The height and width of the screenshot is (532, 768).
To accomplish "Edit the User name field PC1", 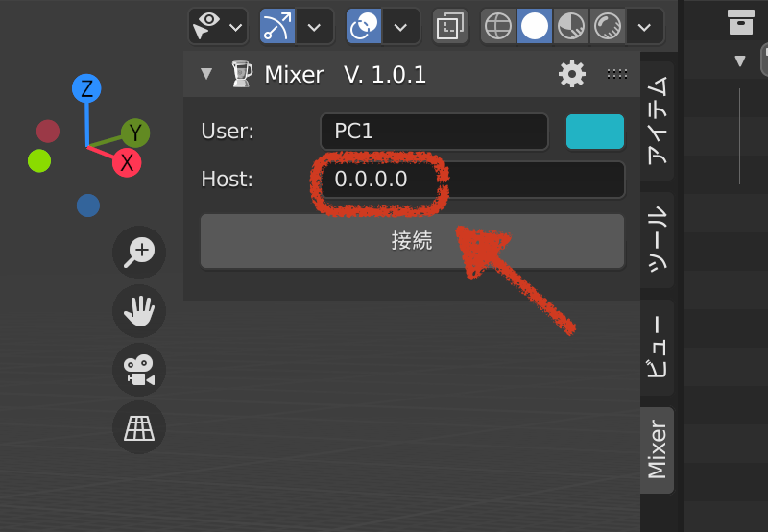I will coord(435,132).
